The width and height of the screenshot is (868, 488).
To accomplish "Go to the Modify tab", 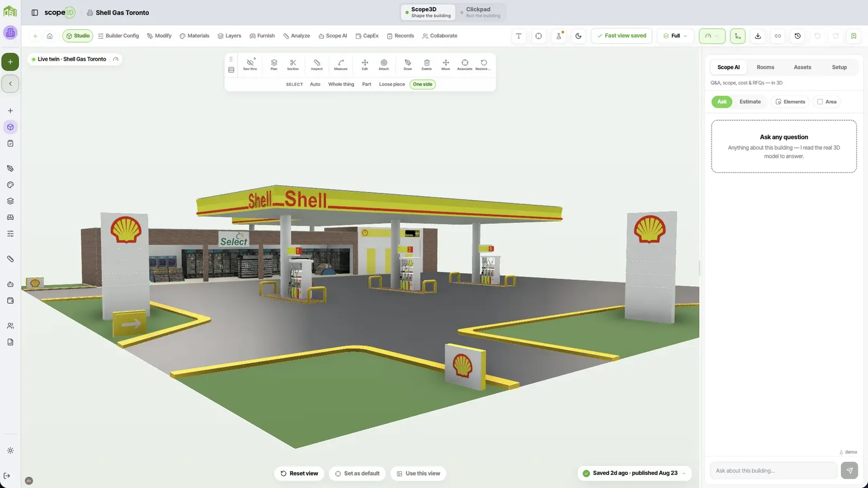I will click(159, 36).
